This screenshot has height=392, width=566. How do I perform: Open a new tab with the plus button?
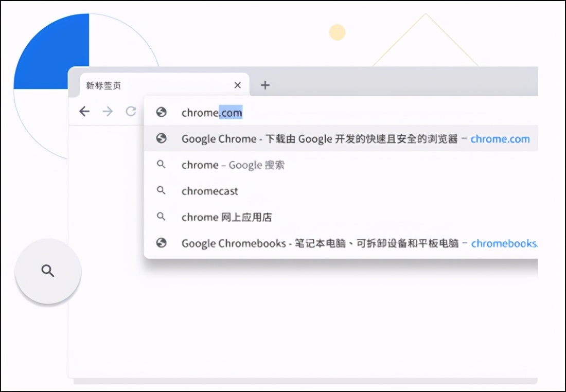click(265, 85)
